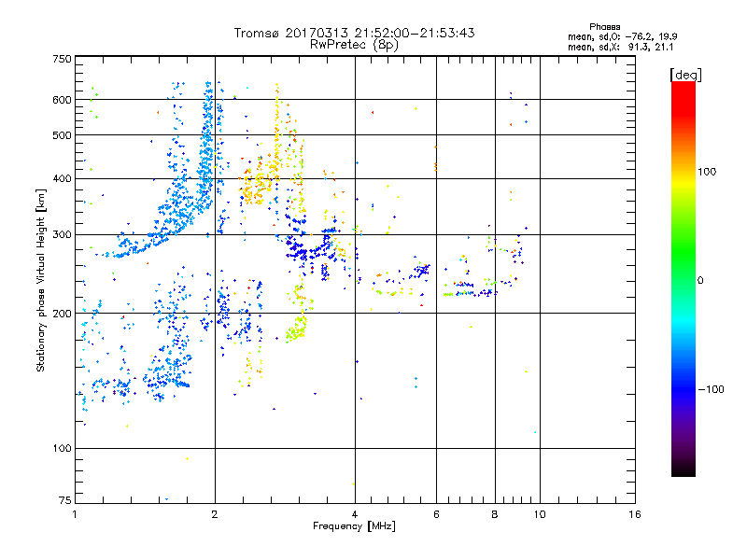Viewport: 747px width, 560px height.
Task: Click the 'Frequency [MHz]' axis title
Action: tap(354, 526)
